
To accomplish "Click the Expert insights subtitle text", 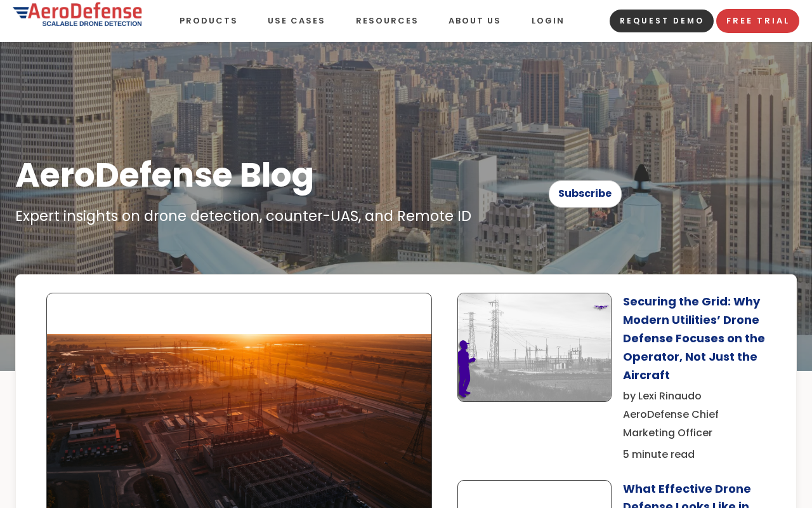I will pos(243,216).
